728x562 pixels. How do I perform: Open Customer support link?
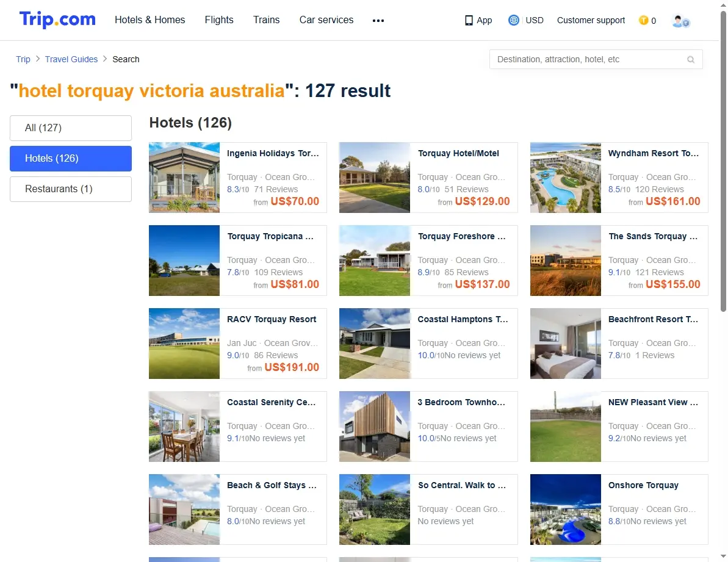pyautogui.click(x=591, y=20)
